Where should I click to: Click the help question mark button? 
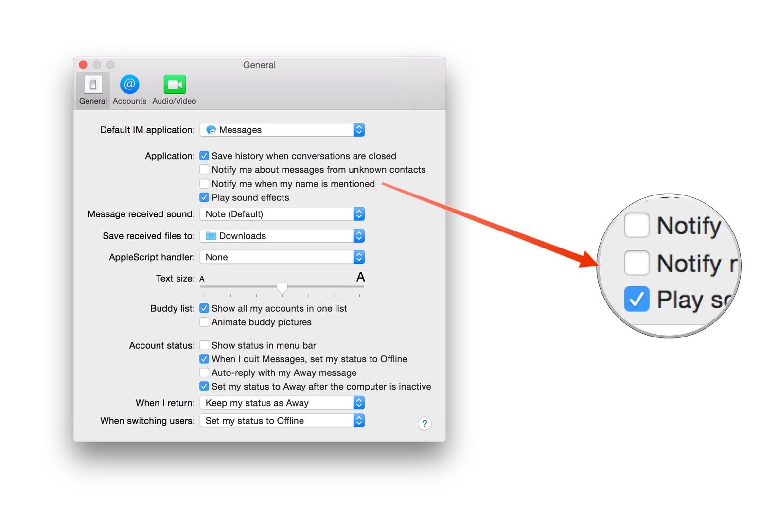click(424, 424)
